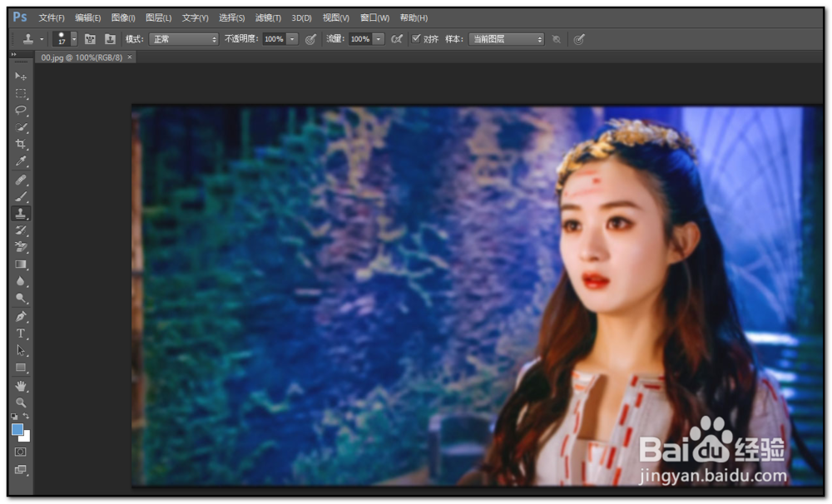Select the Move tool
This screenshot has height=504, width=832.
click(21, 77)
